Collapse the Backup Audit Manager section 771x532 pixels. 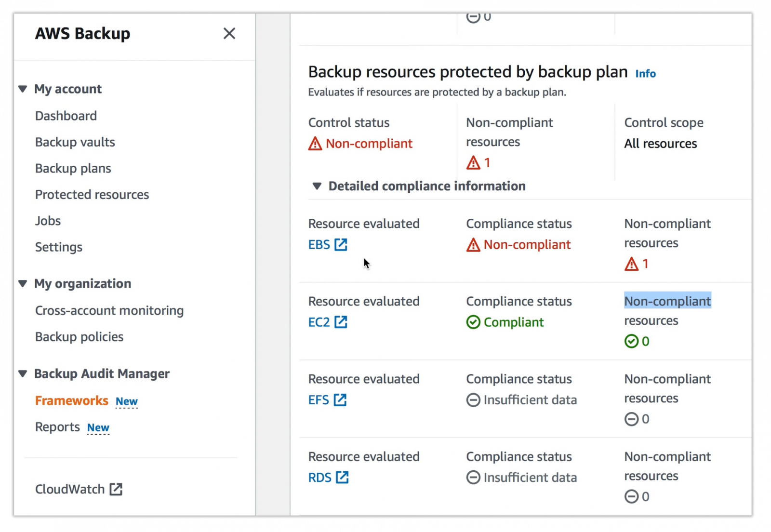pos(23,373)
